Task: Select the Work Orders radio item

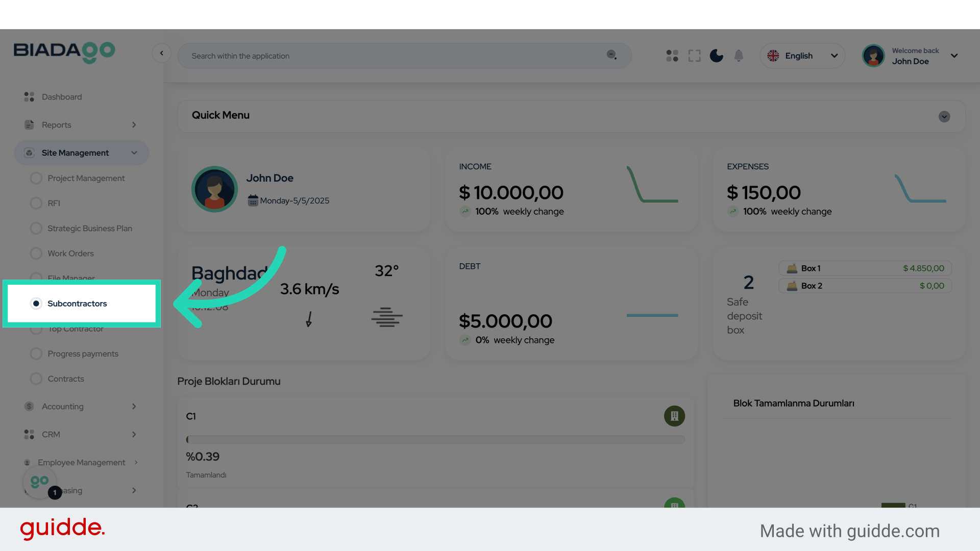Action: tap(70, 254)
